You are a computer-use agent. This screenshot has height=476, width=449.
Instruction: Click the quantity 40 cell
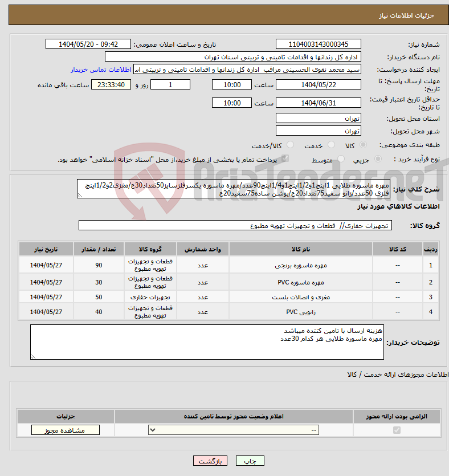(x=99, y=312)
